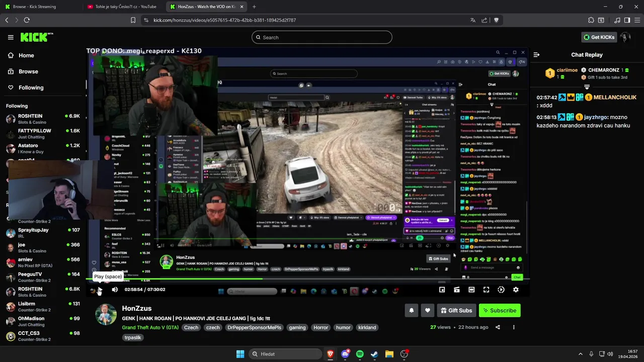This screenshot has height=362, width=644.
Task: Toggle the Kick sidebar hamburger menu
Action: coord(11,37)
